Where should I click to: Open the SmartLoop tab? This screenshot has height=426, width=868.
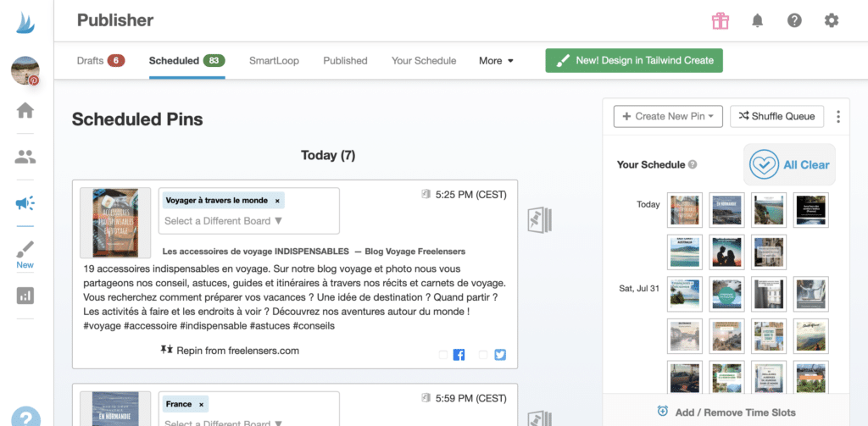click(274, 61)
